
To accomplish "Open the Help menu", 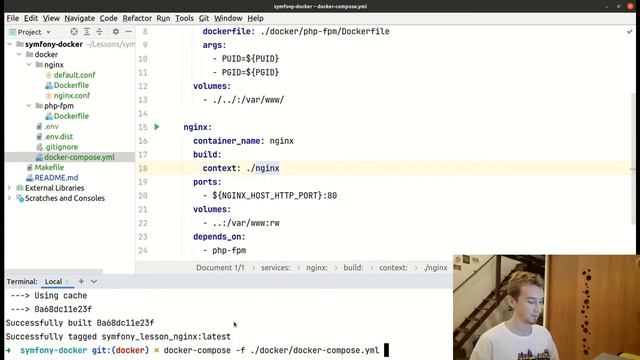I will tap(256, 18).
